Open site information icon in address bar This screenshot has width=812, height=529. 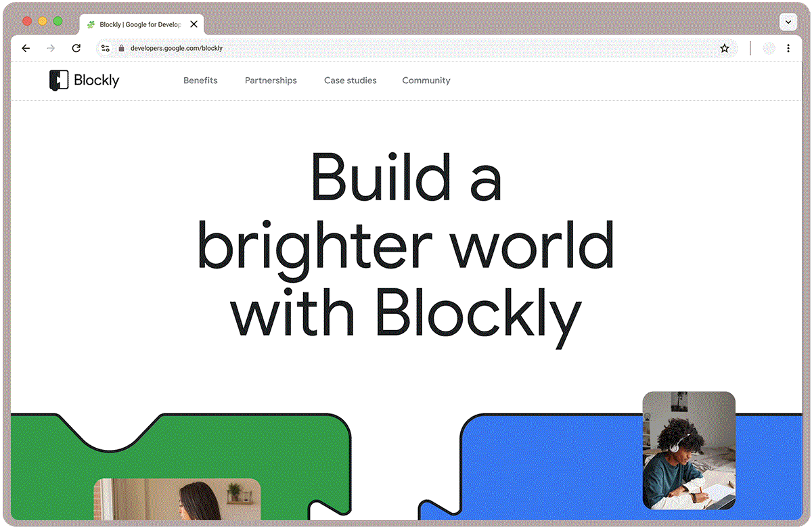tap(106, 48)
